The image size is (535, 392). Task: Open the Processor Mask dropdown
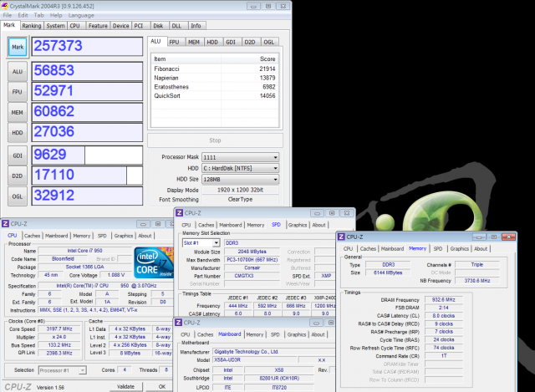click(240, 157)
